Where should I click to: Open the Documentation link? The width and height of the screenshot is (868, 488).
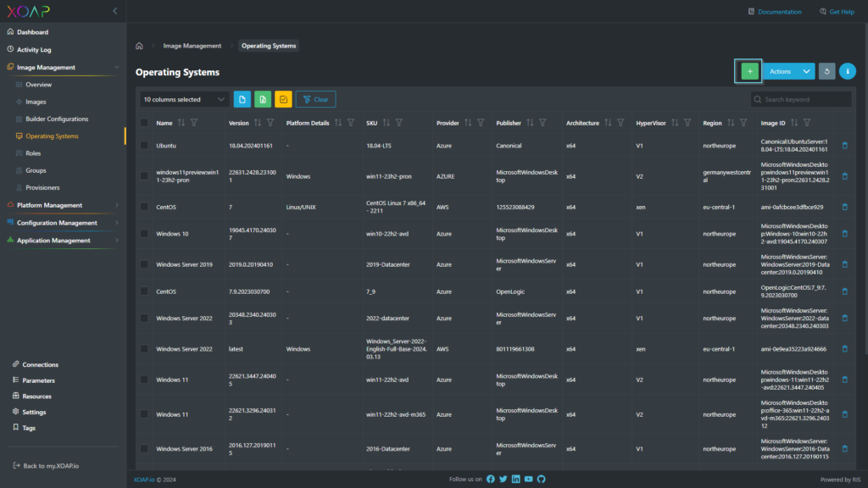780,12
